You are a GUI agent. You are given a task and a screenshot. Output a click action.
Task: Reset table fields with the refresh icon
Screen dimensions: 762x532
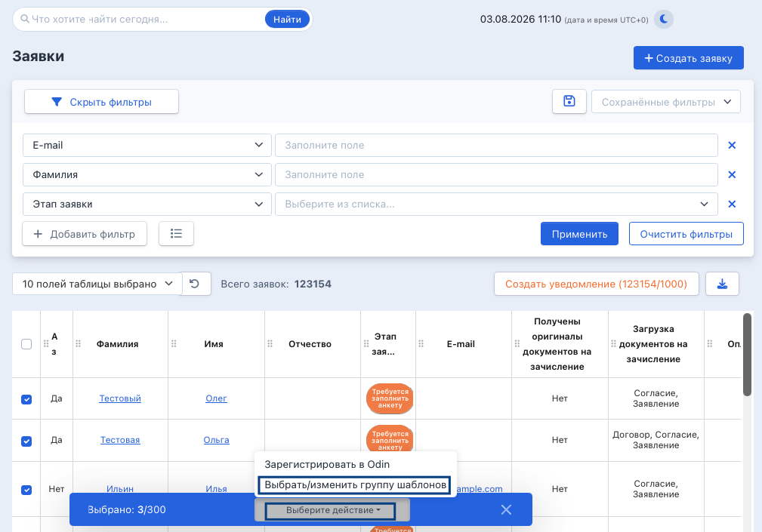click(194, 284)
